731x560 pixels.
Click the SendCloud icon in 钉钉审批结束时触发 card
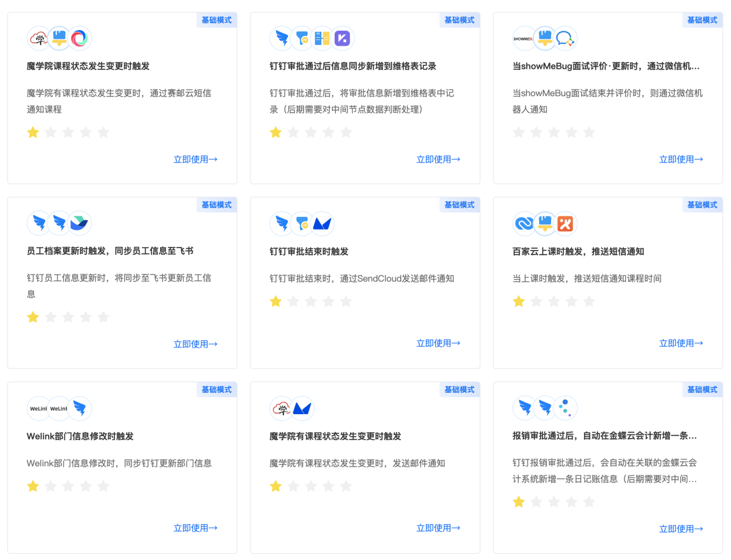tap(322, 223)
